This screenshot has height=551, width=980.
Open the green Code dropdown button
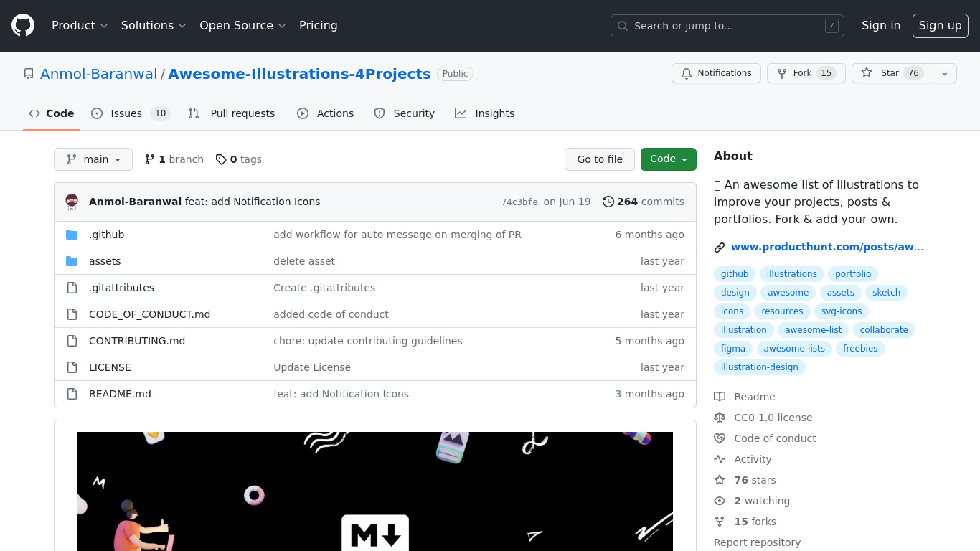pyautogui.click(x=669, y=159)
